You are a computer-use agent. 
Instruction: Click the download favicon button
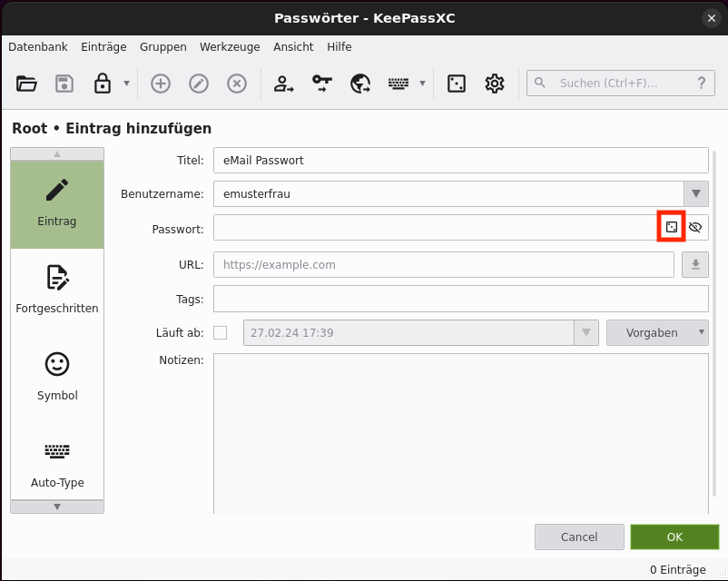click(x=695, y=265)
